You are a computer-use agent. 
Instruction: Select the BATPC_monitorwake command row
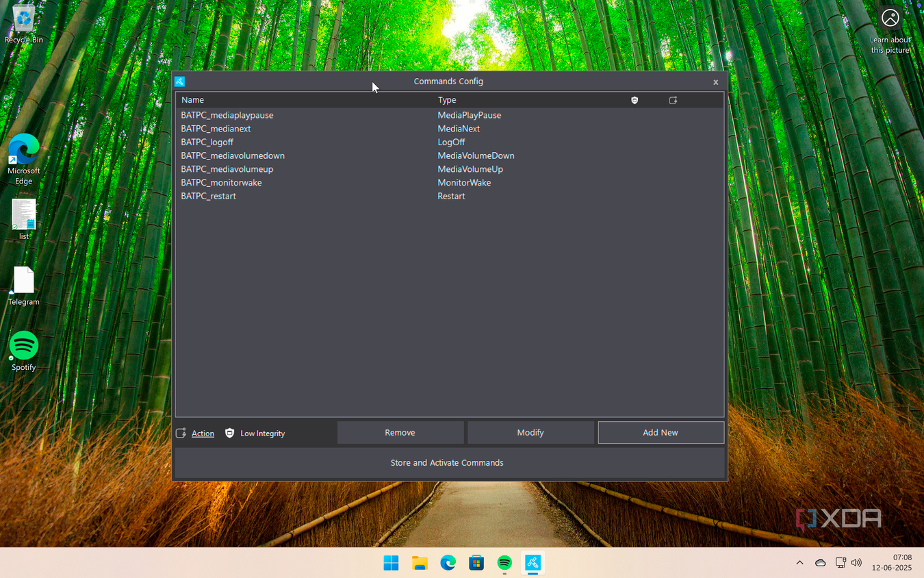(x=450, y=183)
